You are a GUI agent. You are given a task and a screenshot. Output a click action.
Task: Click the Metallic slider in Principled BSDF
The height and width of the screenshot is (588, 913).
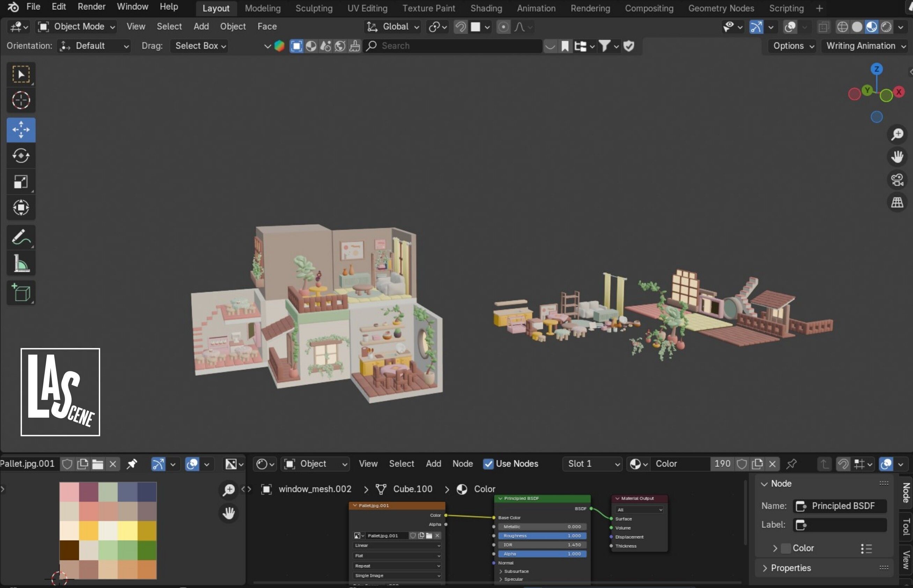(542, 527)
